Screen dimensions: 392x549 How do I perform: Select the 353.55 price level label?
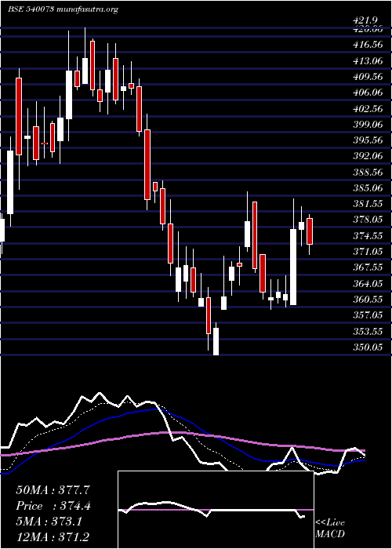click(x=366, y=332)
